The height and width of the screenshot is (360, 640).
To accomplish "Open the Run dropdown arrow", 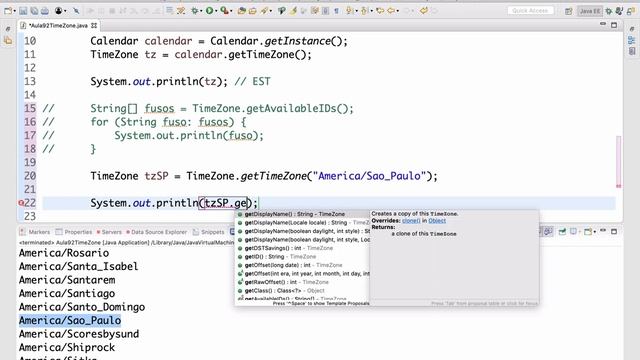I will pyautogui.click(x=216, y=11).
